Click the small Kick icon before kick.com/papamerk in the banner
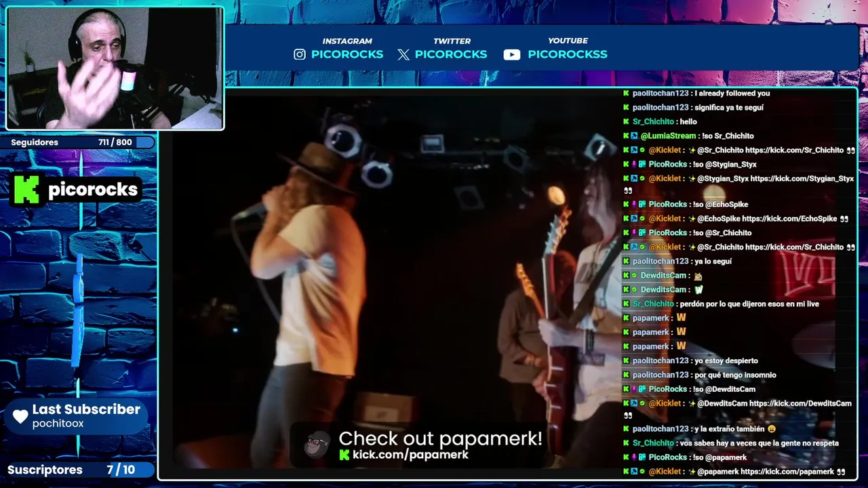868x488 pixels. coord(344,455)
